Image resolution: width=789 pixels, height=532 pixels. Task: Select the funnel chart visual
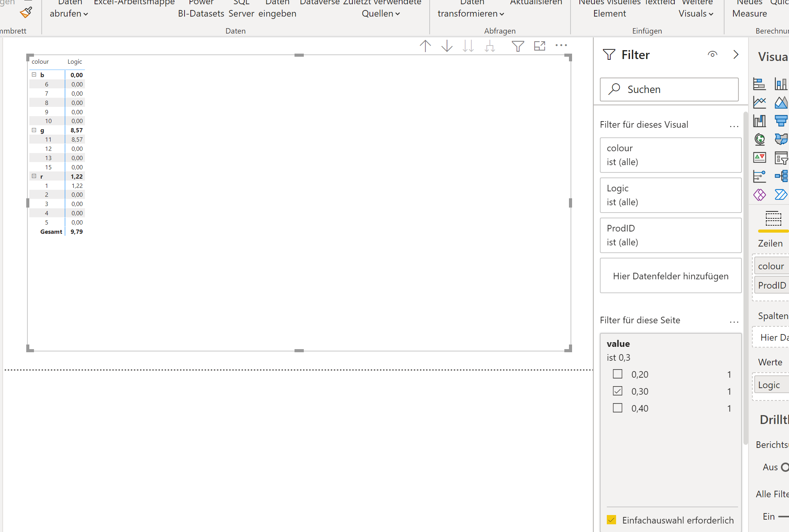pos(781,121)
